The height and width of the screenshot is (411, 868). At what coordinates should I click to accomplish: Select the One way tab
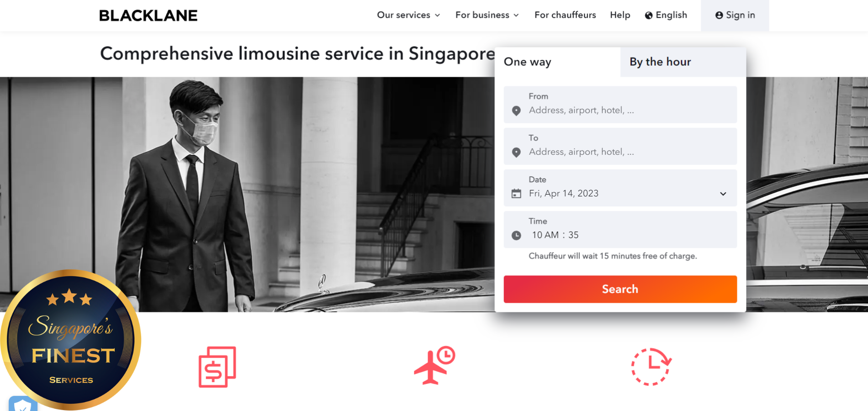click(x=557, y=62)
